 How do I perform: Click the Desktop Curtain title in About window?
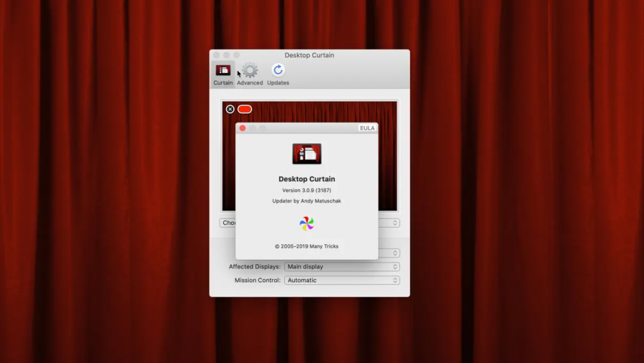(x=307, y=179)
